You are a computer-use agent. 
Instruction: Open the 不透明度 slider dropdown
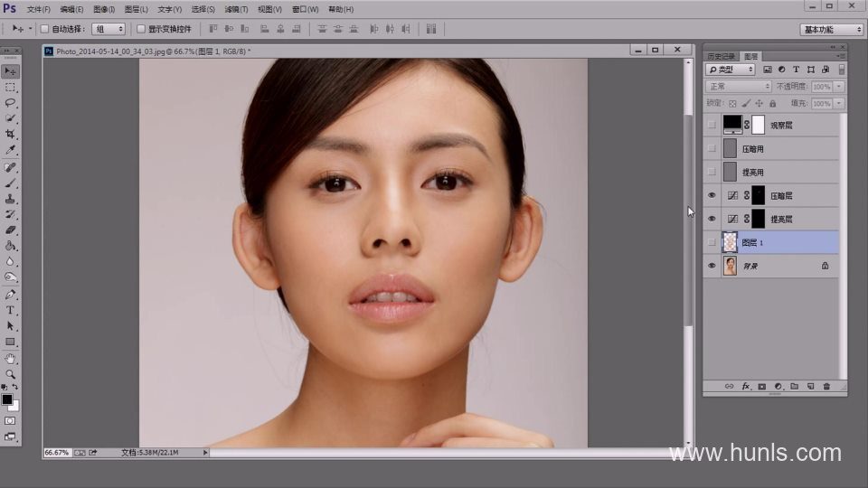(x=839, y=87)
